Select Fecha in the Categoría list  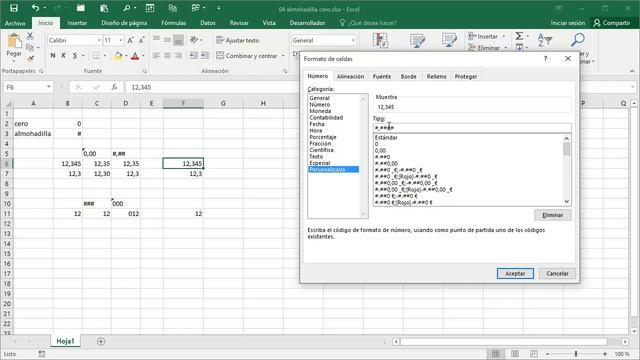(317, 124)
